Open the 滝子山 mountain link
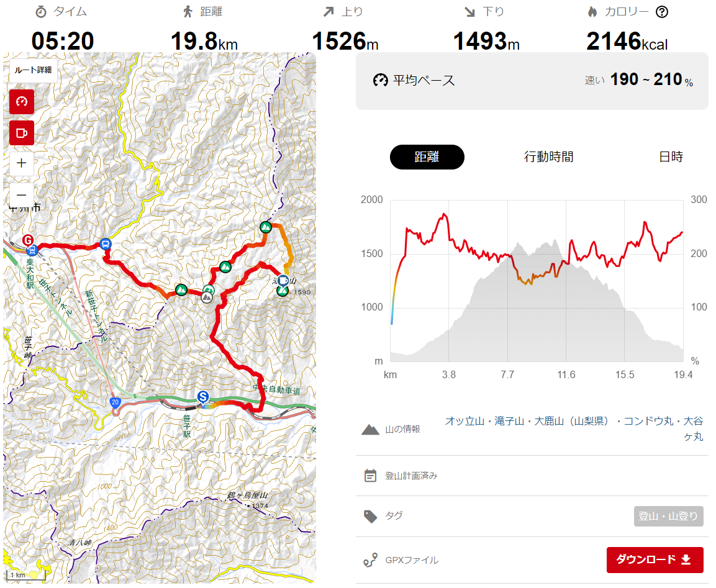Screen dimensions: 716x588 (x=509, y=421)
